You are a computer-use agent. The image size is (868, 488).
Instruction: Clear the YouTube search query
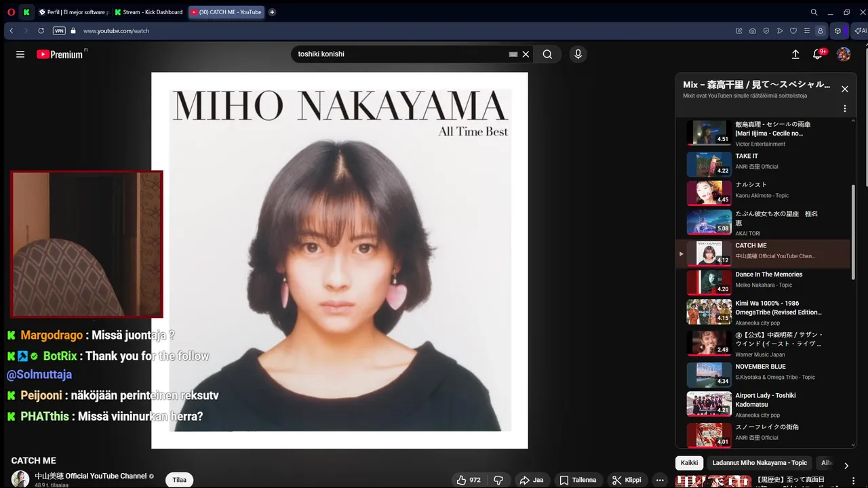click(x=526, y=54)
